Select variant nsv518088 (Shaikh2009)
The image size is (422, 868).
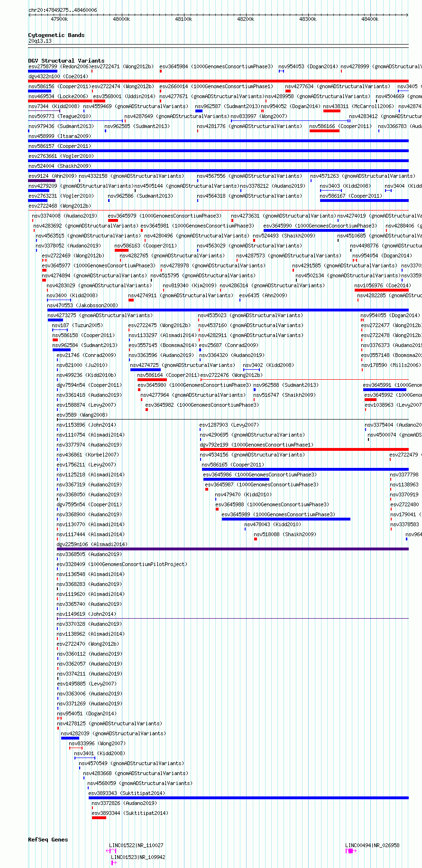285,534
